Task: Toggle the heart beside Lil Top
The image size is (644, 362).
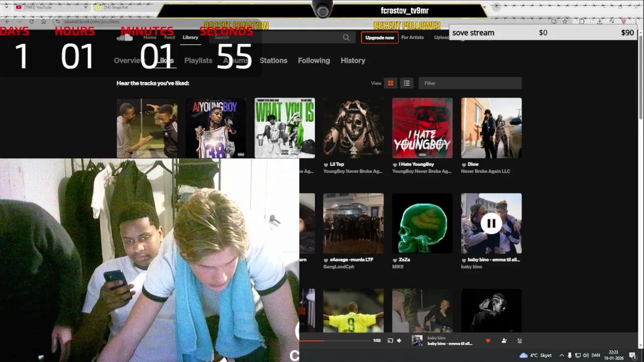Action: (x=326, y=164)
